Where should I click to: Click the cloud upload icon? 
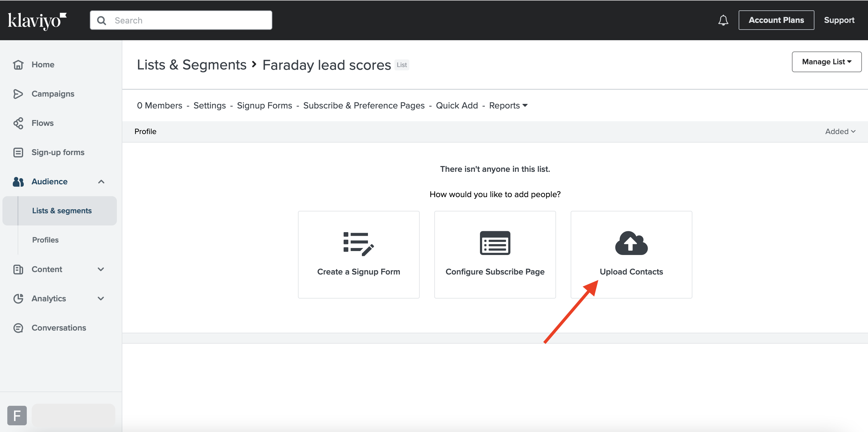(631, 243)
